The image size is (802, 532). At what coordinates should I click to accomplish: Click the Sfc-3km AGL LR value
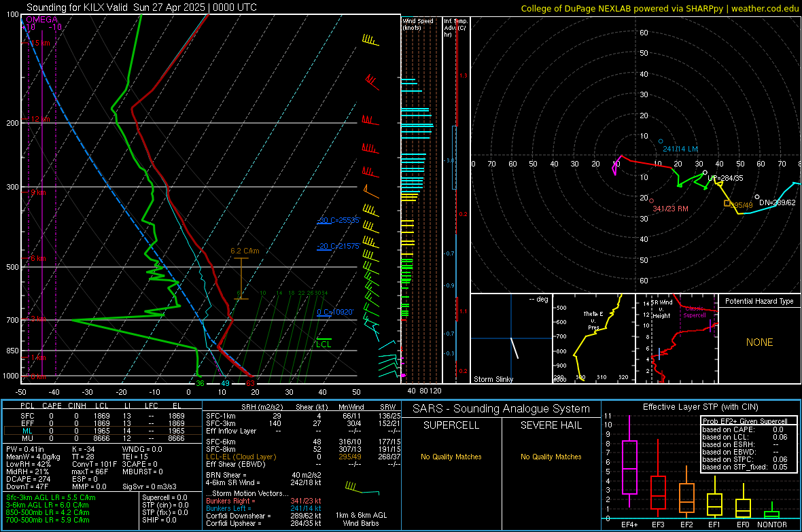(51, 497)
